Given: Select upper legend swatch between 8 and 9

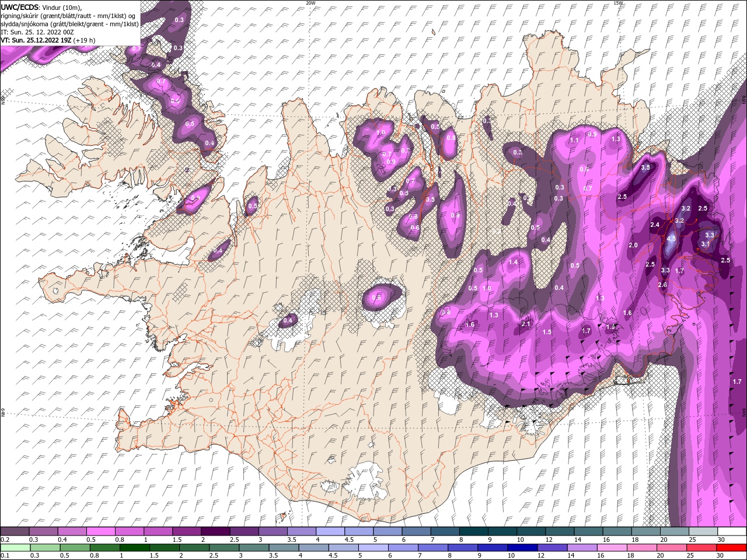Looking at the screenshot, I should click(473, 531).
